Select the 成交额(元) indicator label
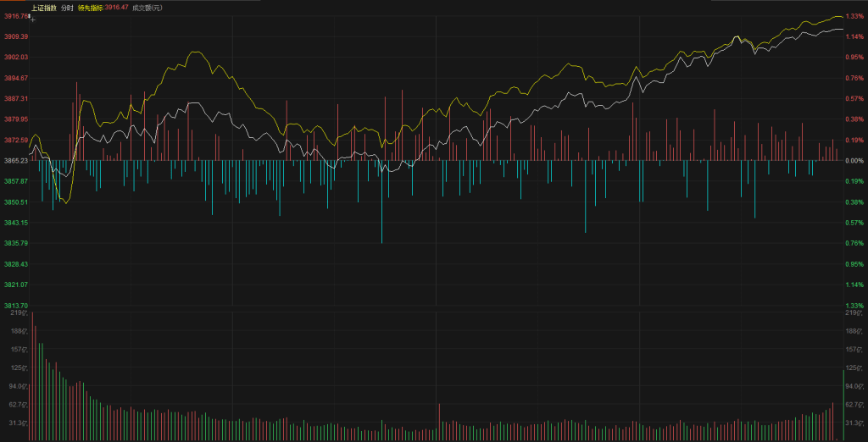This screenshot has width=868, height=442. click(x=147, y=8)
